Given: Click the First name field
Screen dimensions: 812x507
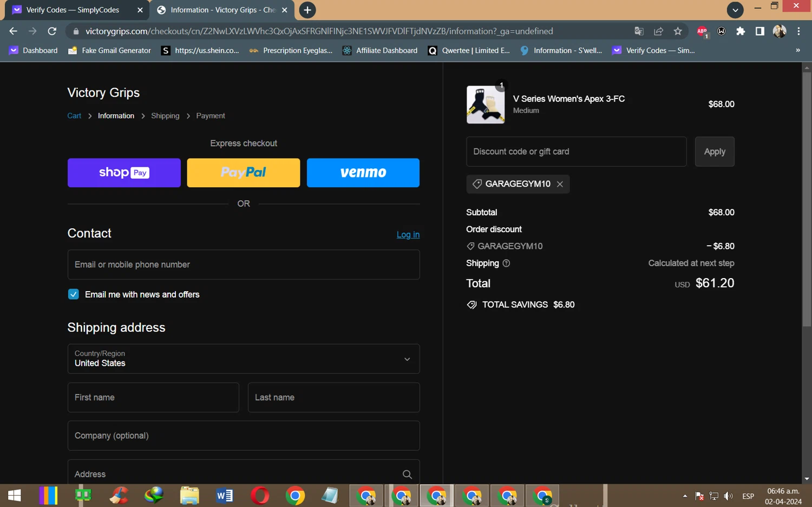Looking at the screenshot, I should tap(153, 398).
